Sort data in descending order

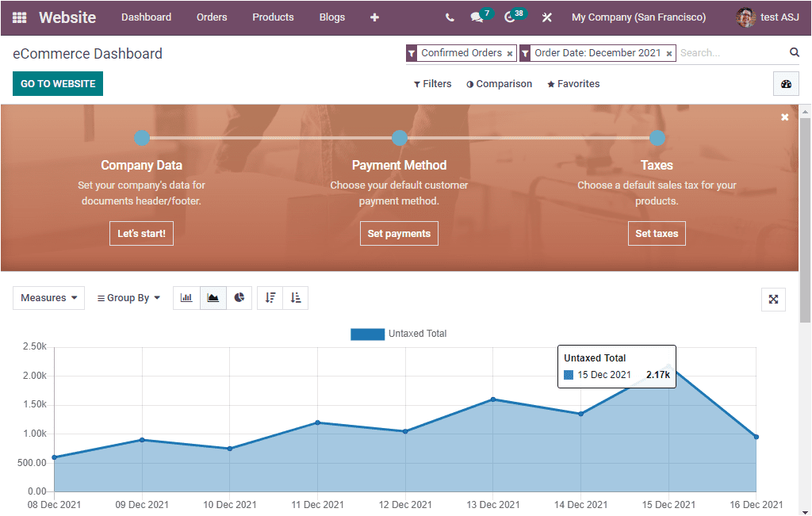point(270,297)
